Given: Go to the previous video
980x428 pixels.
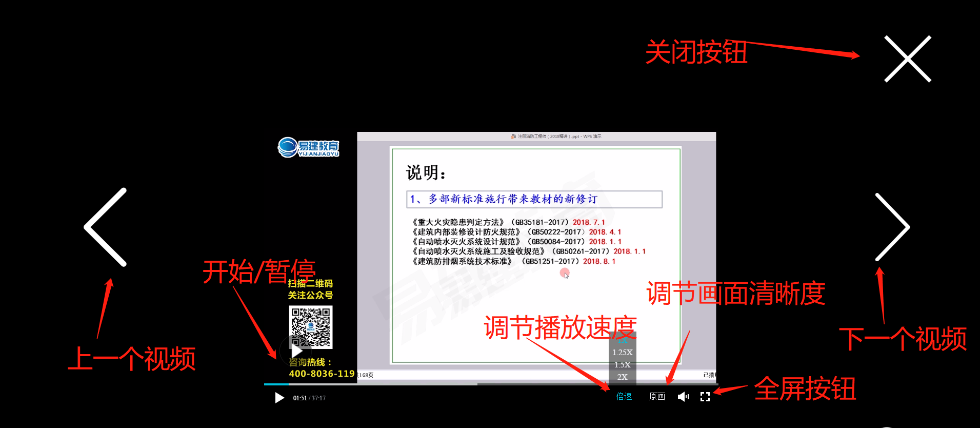Looking at the screenshot, I should click(x=106, y=227).
